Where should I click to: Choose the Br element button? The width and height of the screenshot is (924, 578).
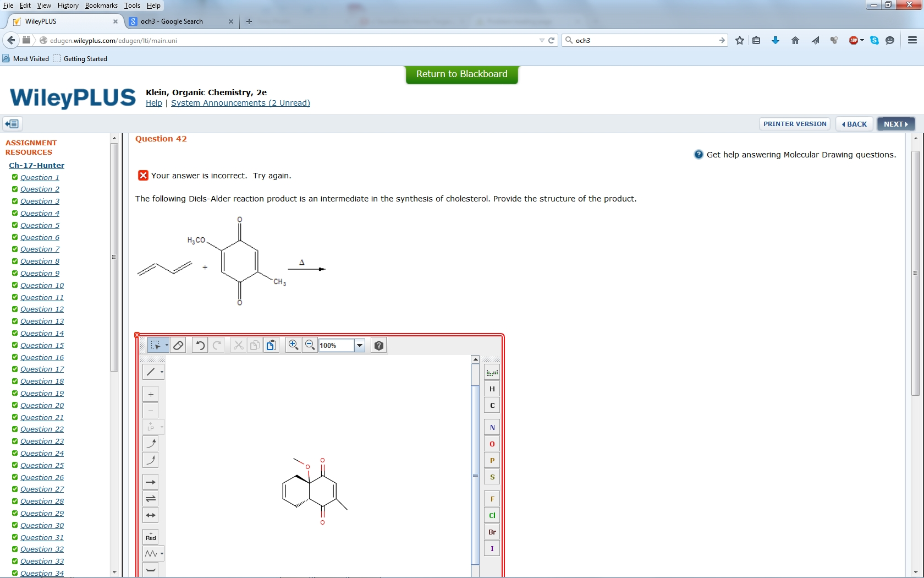click(492, 532)
